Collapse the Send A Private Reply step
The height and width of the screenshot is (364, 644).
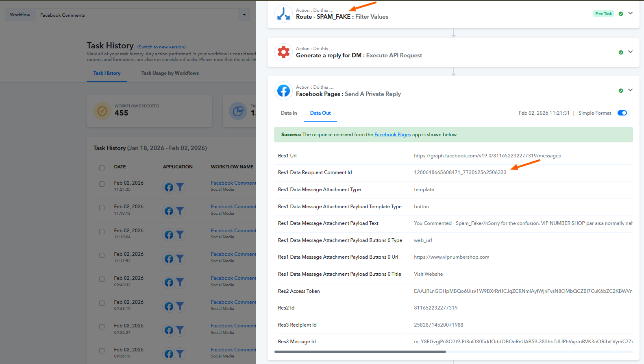point(630,90)
